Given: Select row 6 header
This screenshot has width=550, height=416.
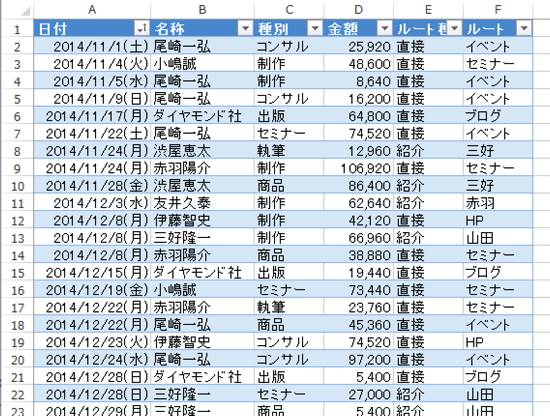Looking at the screenshot, I should tap(17, 116).
